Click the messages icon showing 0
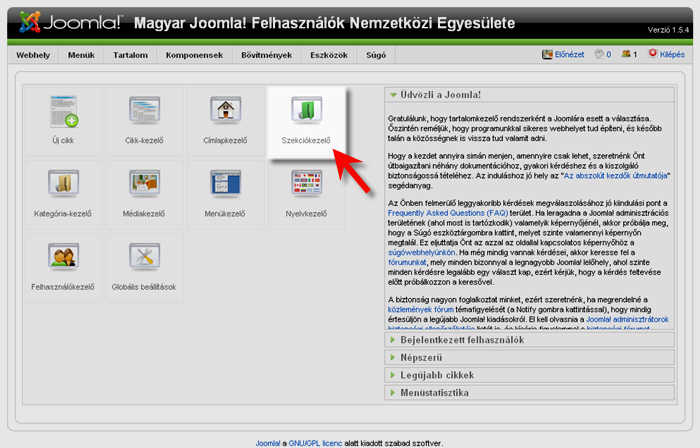Image resolution: width=700 pixels, height=448 pixels. point(599,54)
